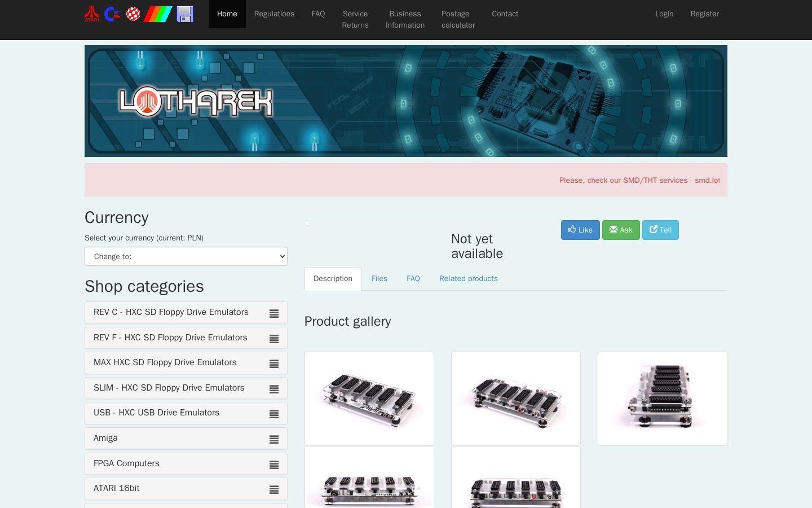Viewport: 812px width, 508px height.
Task: Click the floppy disk icon
Action: tap(185, 14)
